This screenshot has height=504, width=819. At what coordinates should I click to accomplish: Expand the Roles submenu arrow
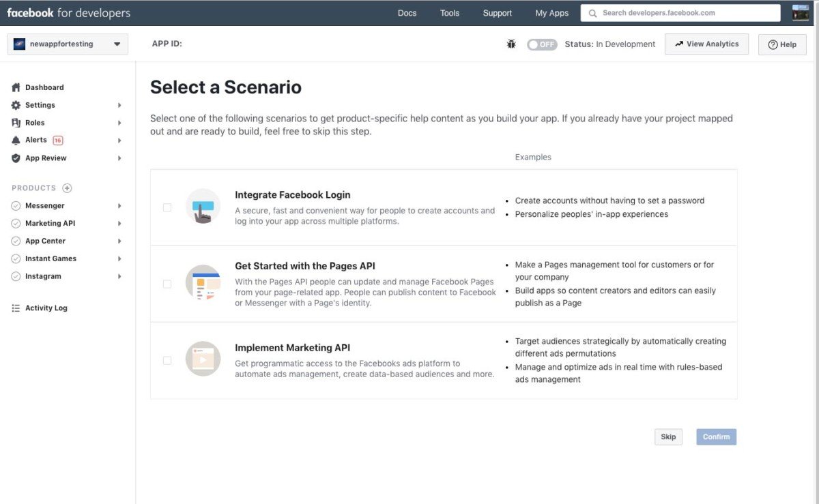point(119,123)
